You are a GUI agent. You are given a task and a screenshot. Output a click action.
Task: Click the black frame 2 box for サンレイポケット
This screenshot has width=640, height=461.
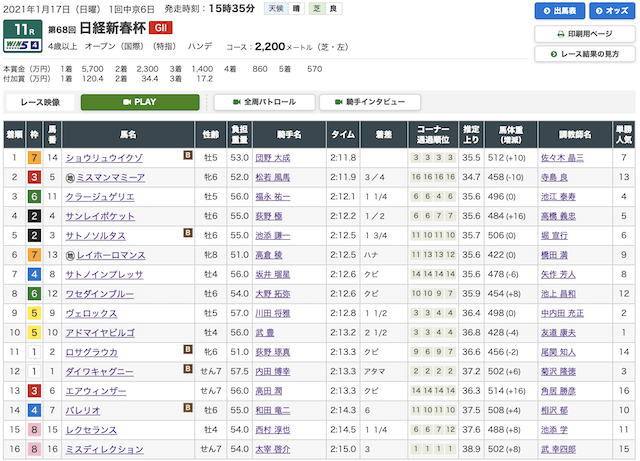tap(34, 216)
